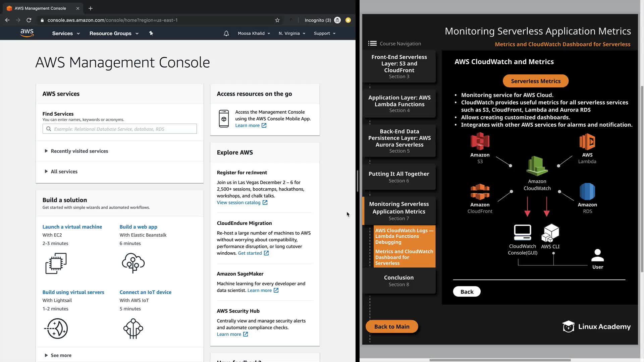Image resolution: width=644 pixels, height=362 pixels.
Task: Bookmark page with the star icon
Action: click(x=277, y=20)
